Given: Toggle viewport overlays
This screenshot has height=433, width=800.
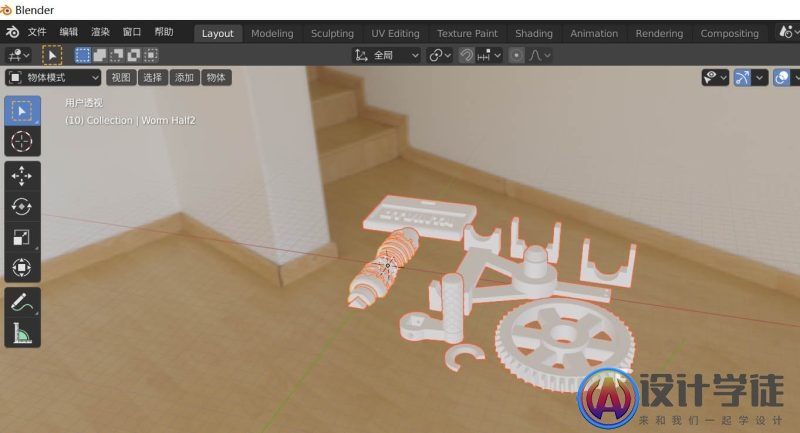Looking at the screenshot, I should 782,78.
